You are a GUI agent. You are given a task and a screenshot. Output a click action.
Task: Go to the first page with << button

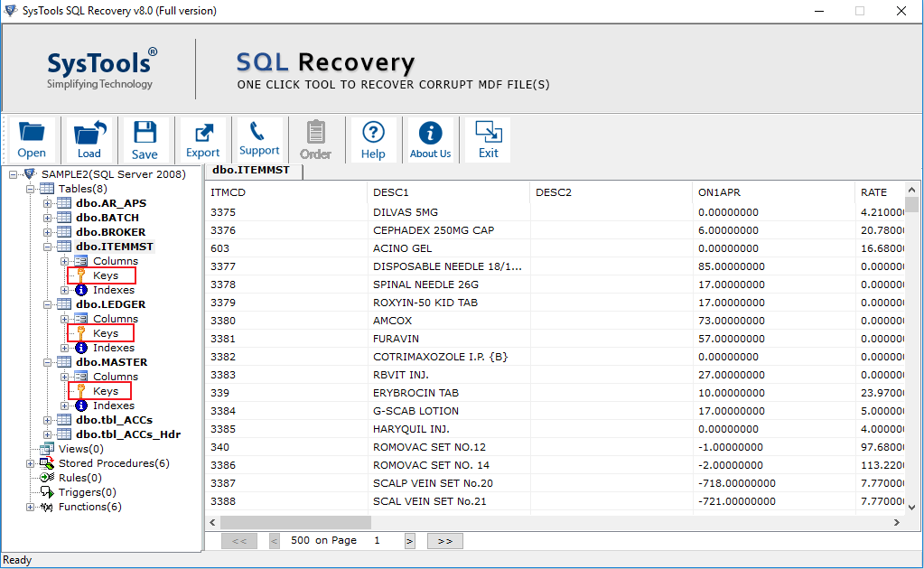239,541
